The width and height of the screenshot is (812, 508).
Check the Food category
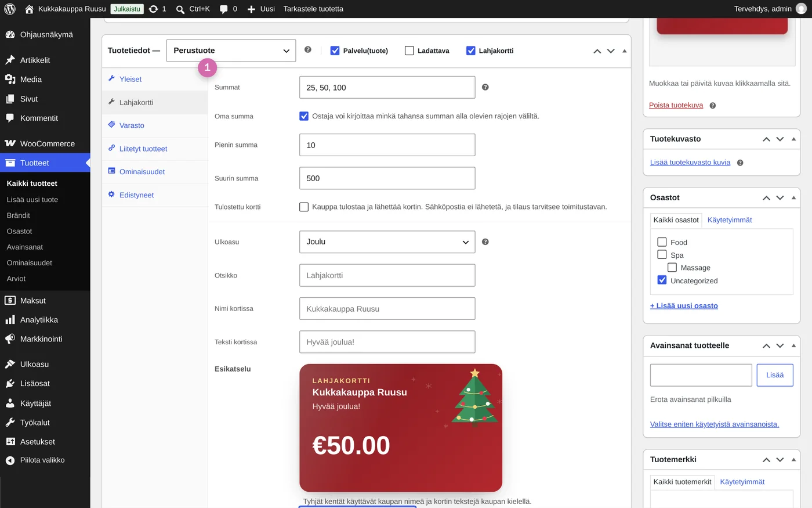click(x=662, y=242)
